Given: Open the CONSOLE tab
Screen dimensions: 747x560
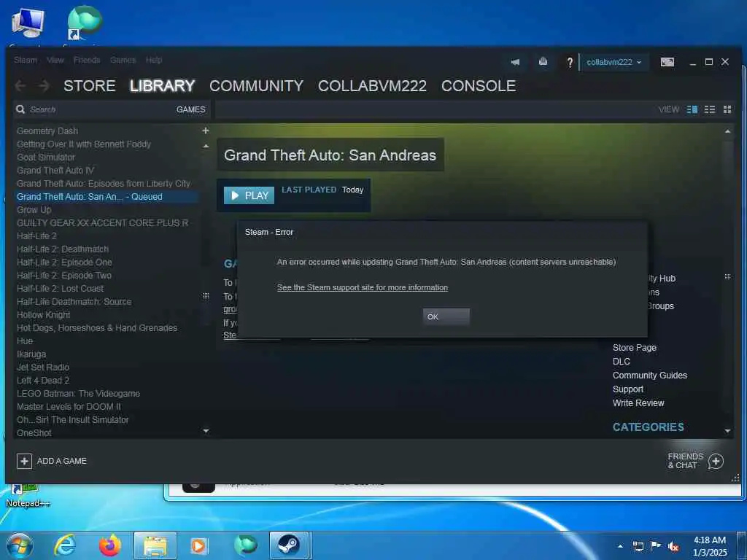Looking at the screenshot, I should tap(479, 86).
